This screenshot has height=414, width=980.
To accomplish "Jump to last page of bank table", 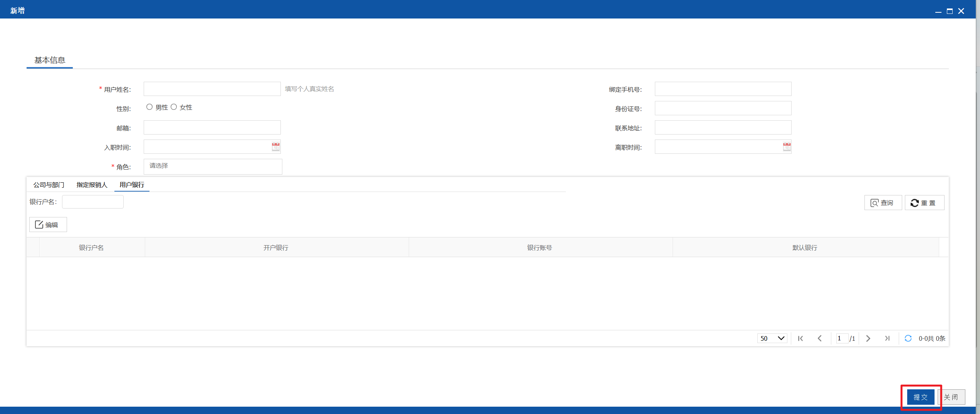I will coord(888,338).
